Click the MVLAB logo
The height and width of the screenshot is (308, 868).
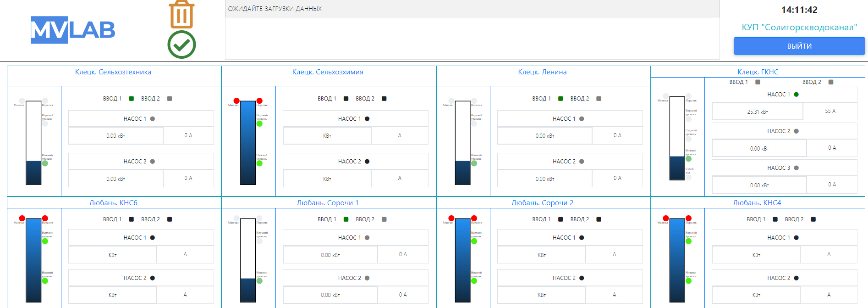tap(73, 30)
